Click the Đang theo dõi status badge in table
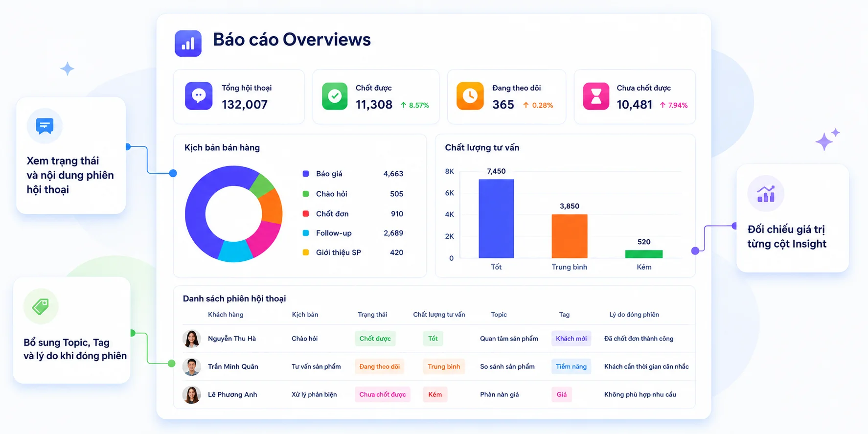 [x=380, y=366]
